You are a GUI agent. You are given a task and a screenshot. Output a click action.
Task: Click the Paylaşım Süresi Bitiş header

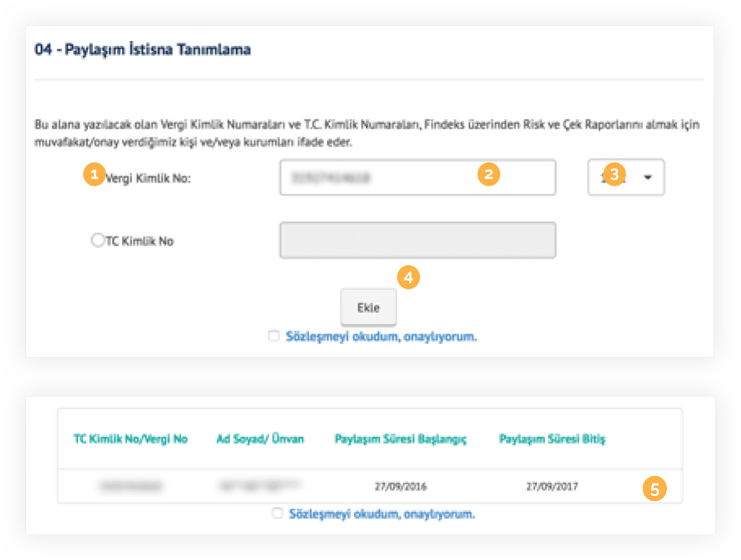click(552, 439)
